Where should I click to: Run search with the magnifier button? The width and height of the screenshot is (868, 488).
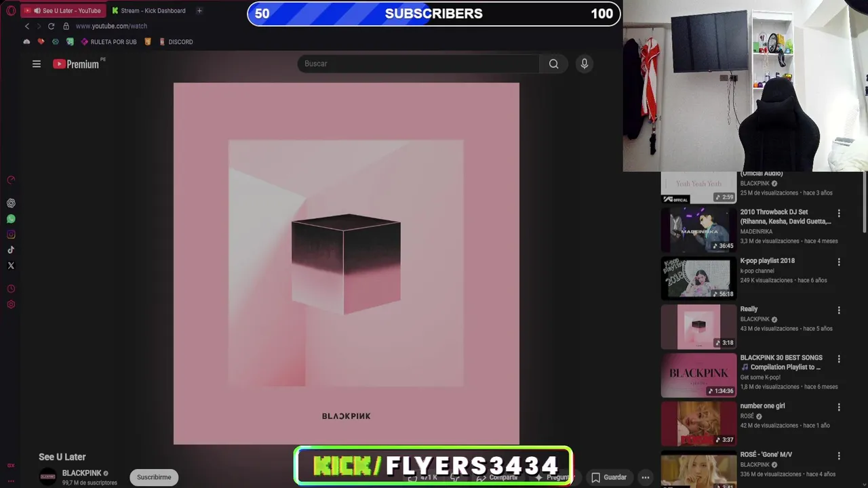[553, 64]
